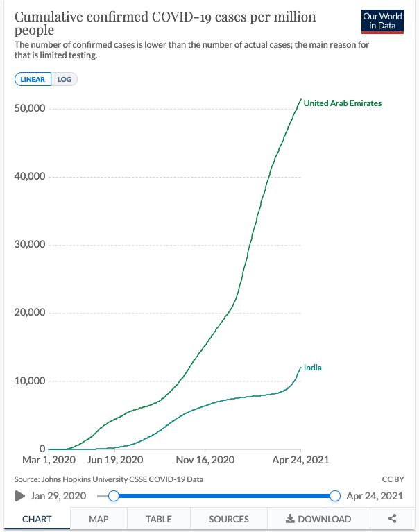The width and height of the screenshot is (419, 532).
Task: Switch to LINEAR scale
Action: click(x=33, y=79)
